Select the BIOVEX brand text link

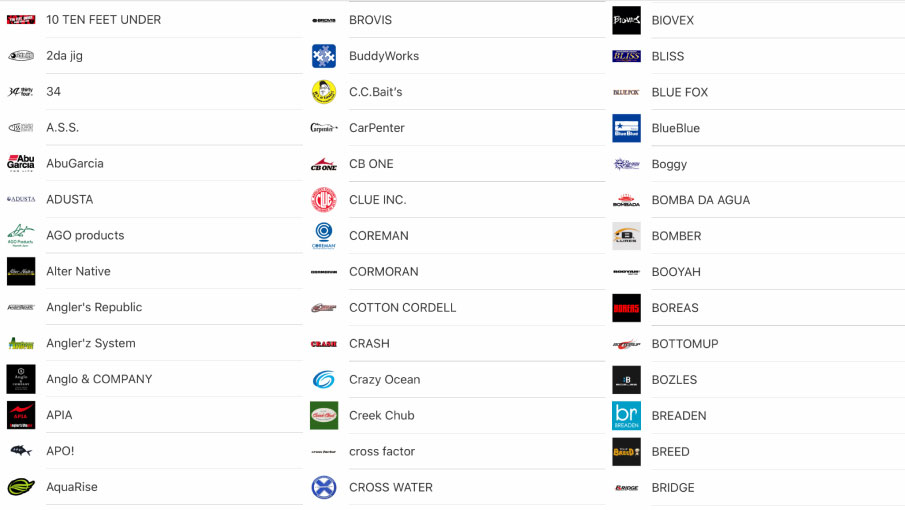(672, 20)
